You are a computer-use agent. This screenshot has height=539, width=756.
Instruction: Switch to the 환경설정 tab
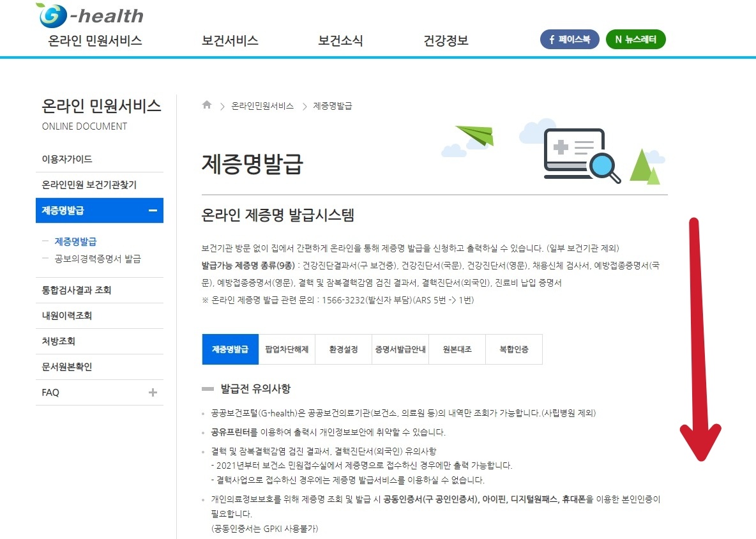343,349
